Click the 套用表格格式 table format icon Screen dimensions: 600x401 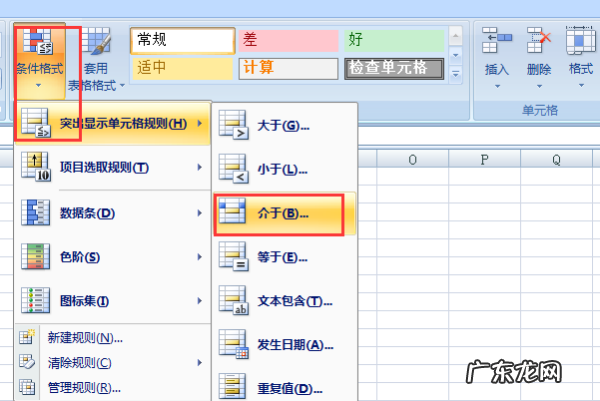[x=96, y=41]
